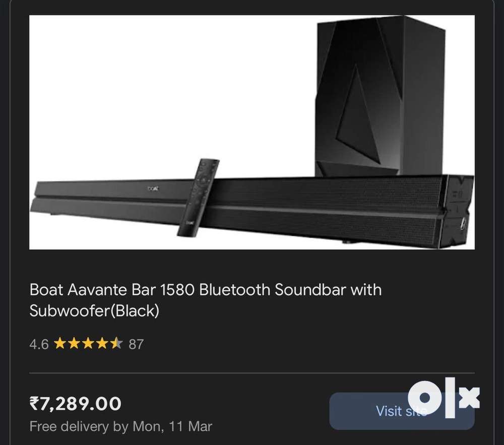The height and width of the screenshot is (445, 504).
Task: Select the first yellow rating star
Action: (x=59, y=344)
